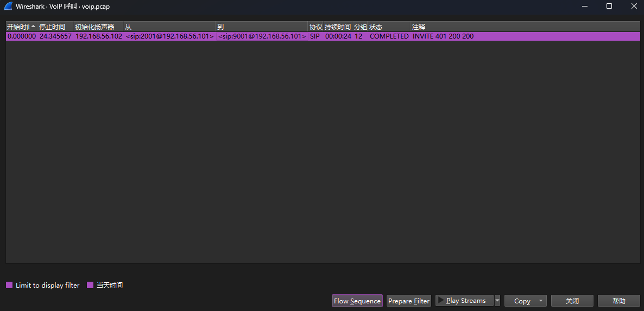Screen dimensions: 644x311
Task: Click the Wireshark shark fin title icon
Action: (x=8, y=6)
